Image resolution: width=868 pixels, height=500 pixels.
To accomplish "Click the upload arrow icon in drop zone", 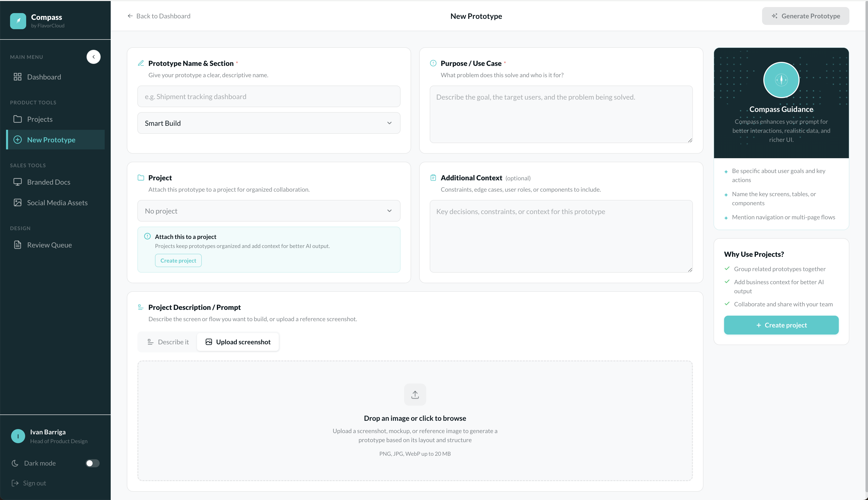I will click(415, 395).
